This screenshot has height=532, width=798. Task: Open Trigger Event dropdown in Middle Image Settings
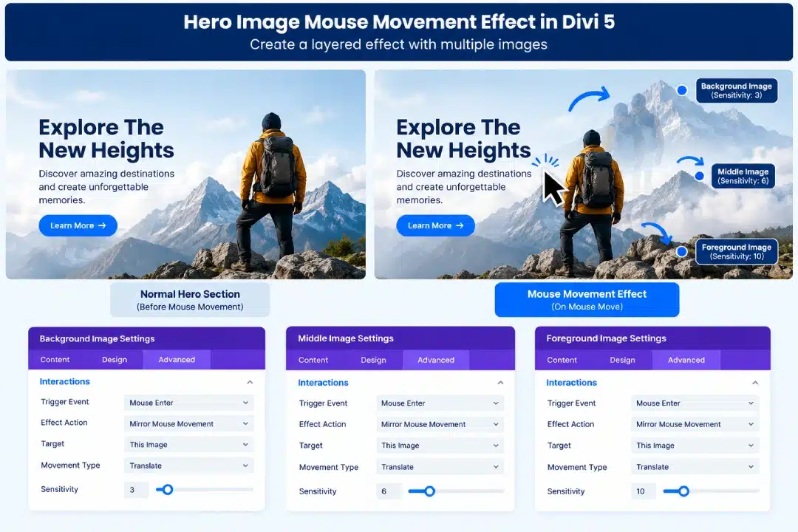click(x=440, y=403)
